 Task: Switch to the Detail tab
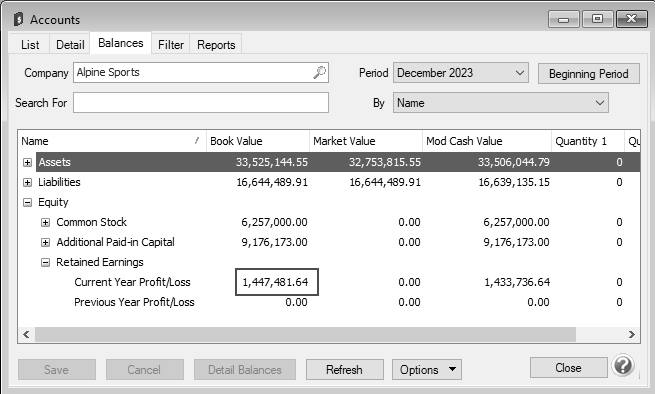click(x=70, y=45)
